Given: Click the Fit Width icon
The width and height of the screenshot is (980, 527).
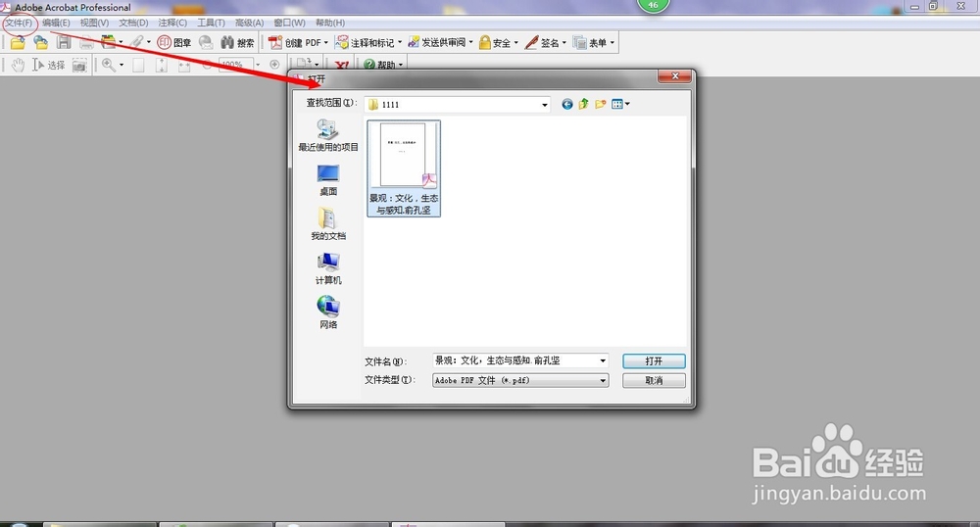Looking at the screenshot, I should coord(184,65).
